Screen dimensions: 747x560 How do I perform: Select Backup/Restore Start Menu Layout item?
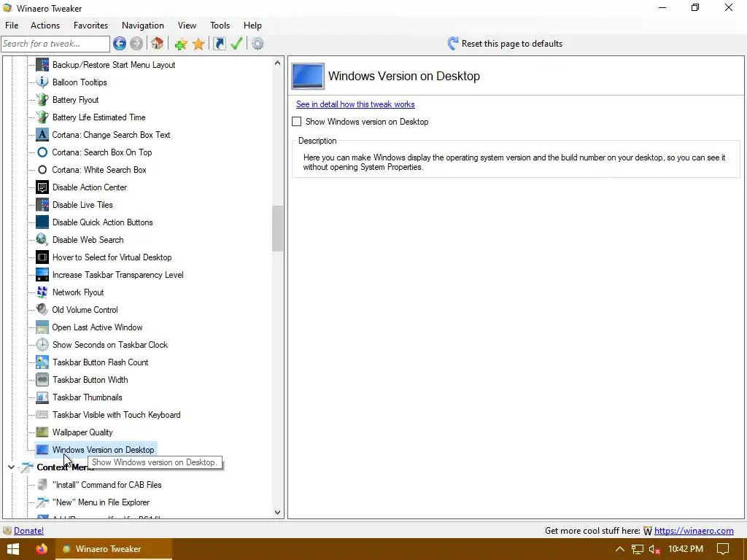pos(114,65)
